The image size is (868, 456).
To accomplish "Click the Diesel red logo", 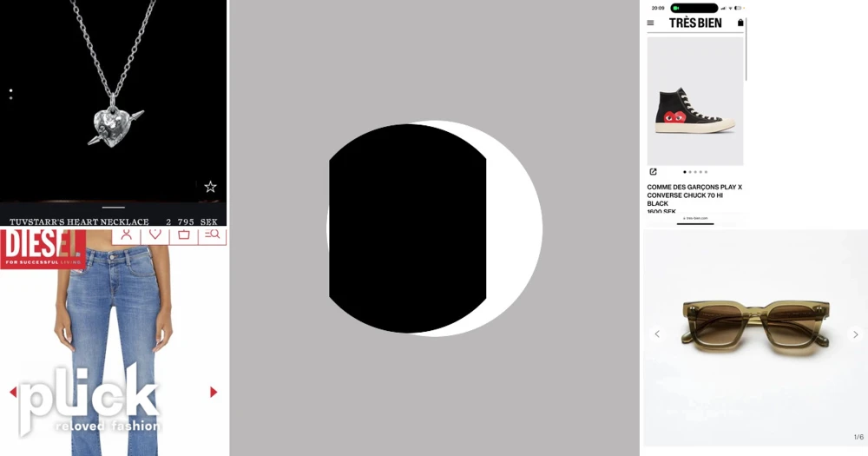I will click(42, 247).
